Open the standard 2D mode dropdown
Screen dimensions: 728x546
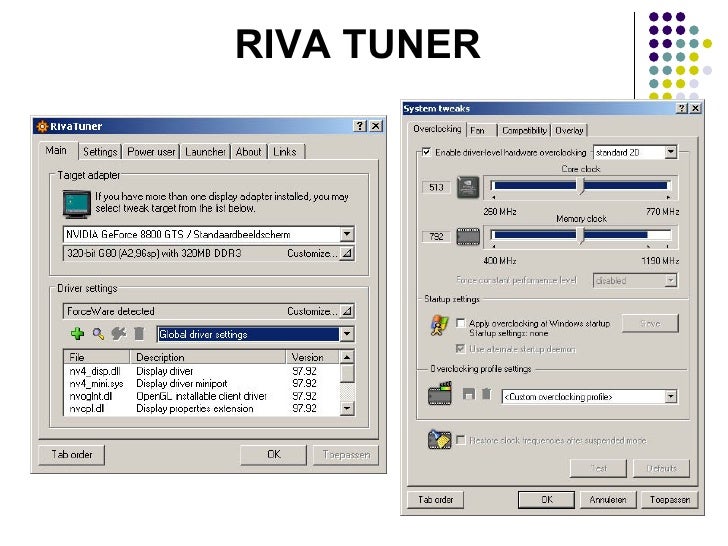(670, 152)
